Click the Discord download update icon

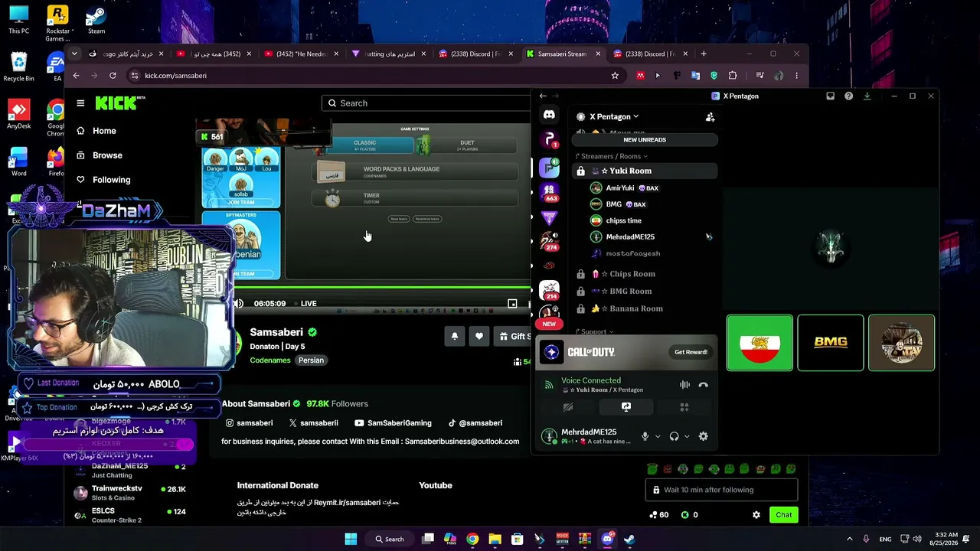tap(867, 96)
